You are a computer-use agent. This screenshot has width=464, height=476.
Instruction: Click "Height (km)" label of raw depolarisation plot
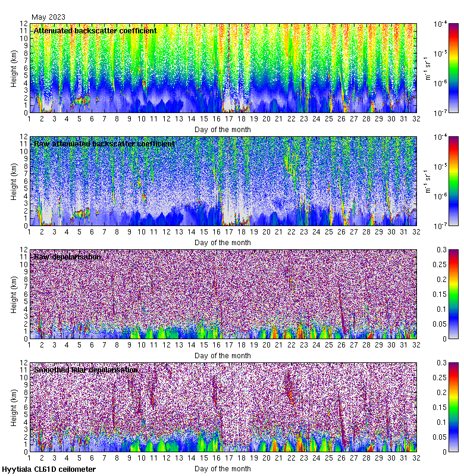click(15, 294)
